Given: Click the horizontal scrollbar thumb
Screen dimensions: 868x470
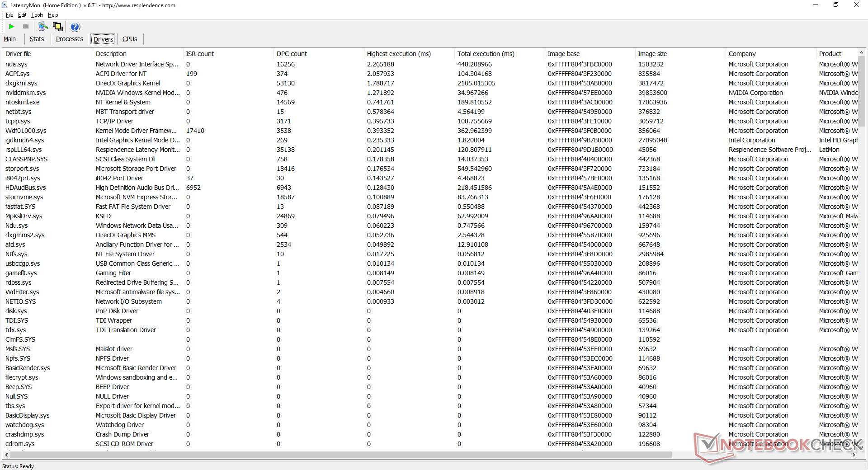Looking at the screenshot, I should pyautogui.click(x=340, y=455).
